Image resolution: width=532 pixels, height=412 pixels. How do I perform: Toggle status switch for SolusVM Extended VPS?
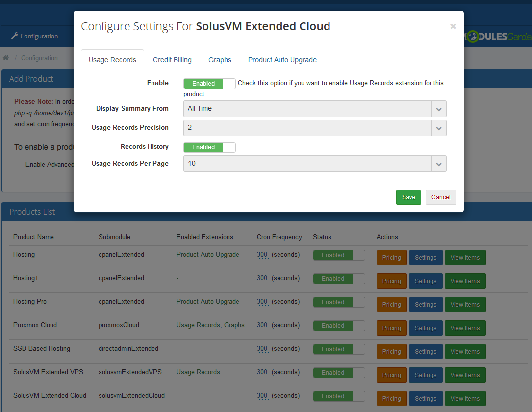(339, 373)
